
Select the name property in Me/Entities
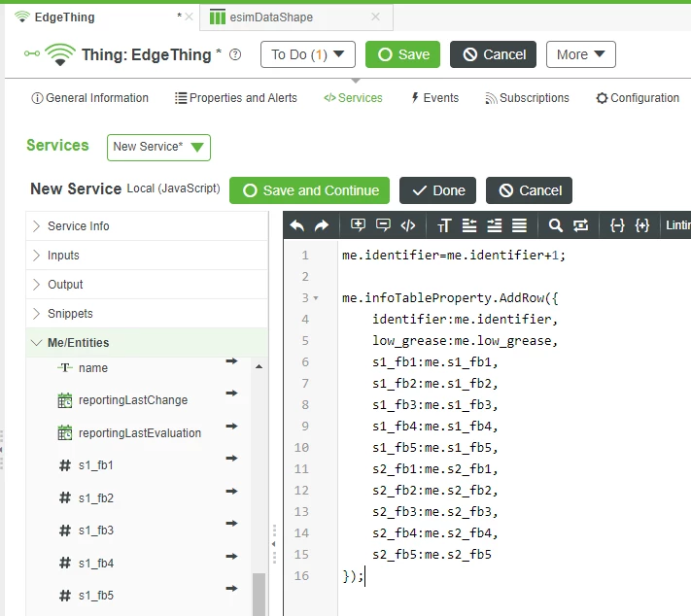coord(93,368)
